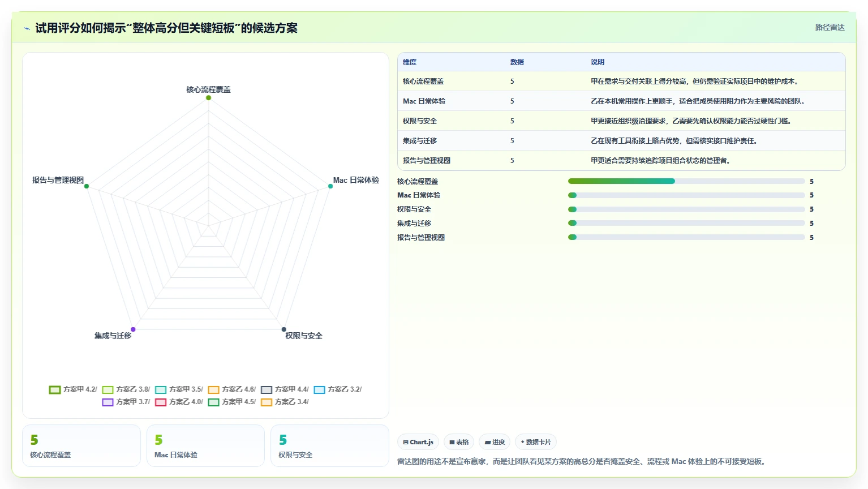
Task: Click the description starting 乙在现有工具衔接上
Action: (x=675, y=141)
